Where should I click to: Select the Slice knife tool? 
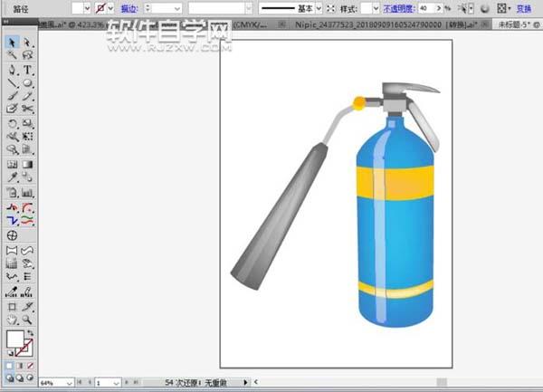[x=27, y=307]
